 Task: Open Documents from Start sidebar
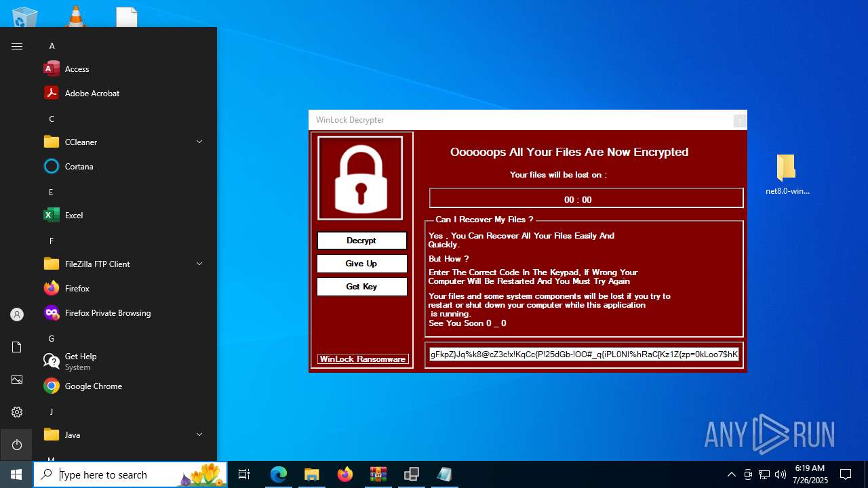pos(17,347)
